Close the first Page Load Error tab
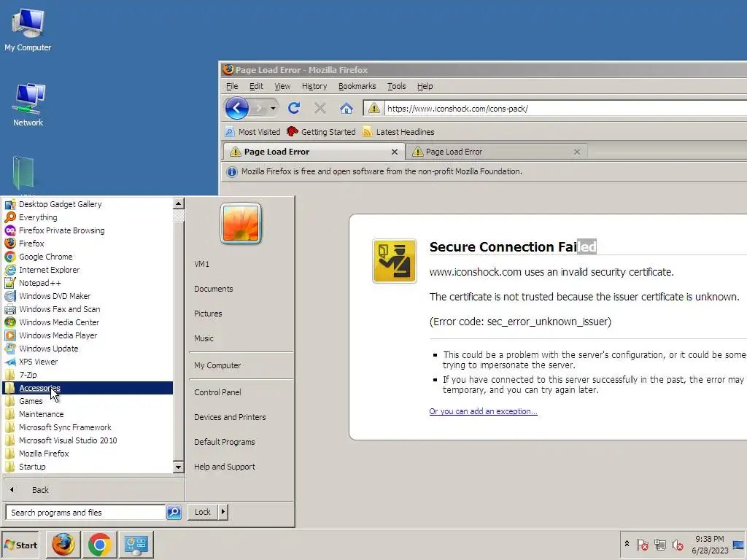This screenshot has height=560, width=747. pyautogui.click(x=395, y=152)
